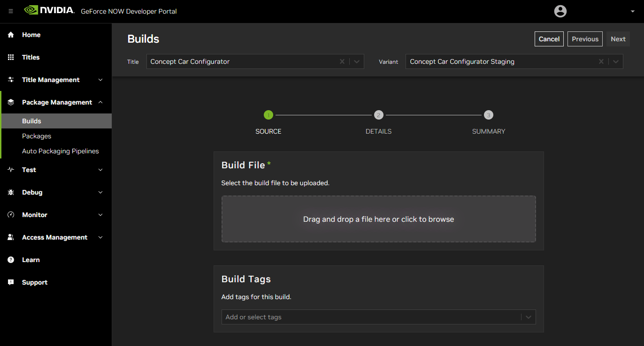Click the Concept Car Configurator title field

255,61
